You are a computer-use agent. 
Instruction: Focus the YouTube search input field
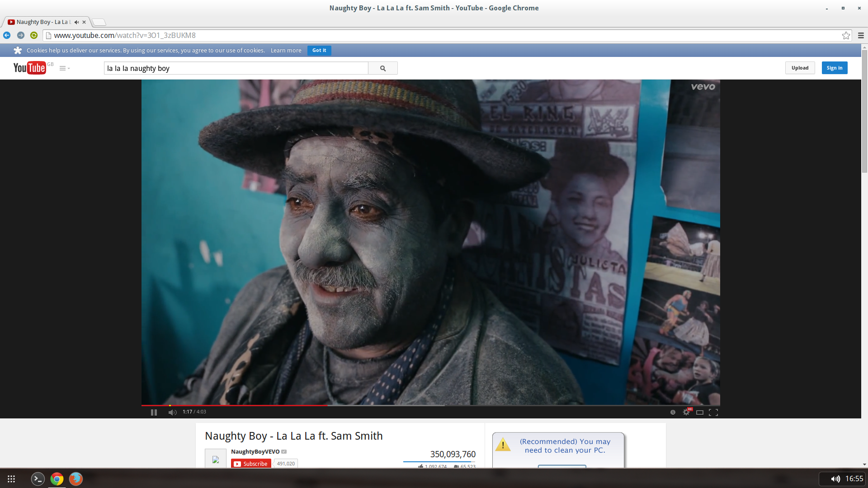[236, 68]
